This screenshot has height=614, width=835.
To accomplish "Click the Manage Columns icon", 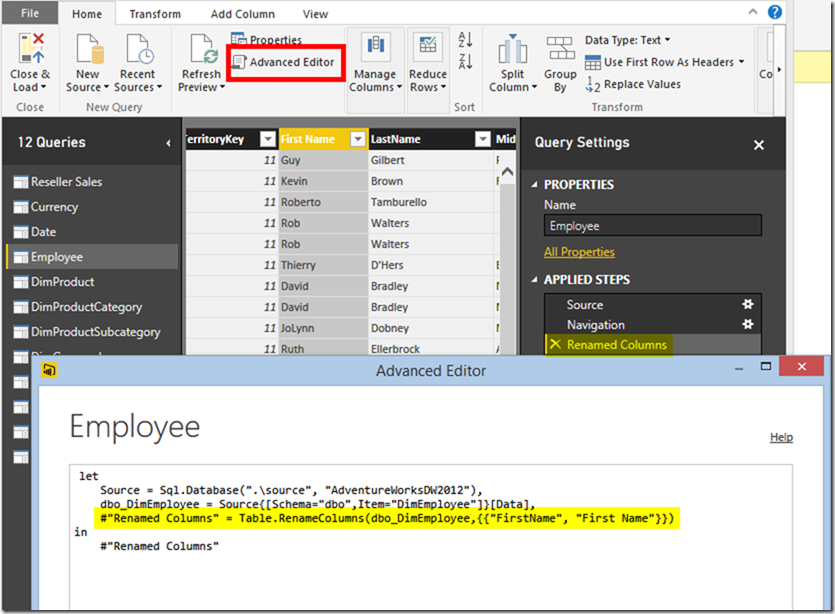I will tap(375, 46).
